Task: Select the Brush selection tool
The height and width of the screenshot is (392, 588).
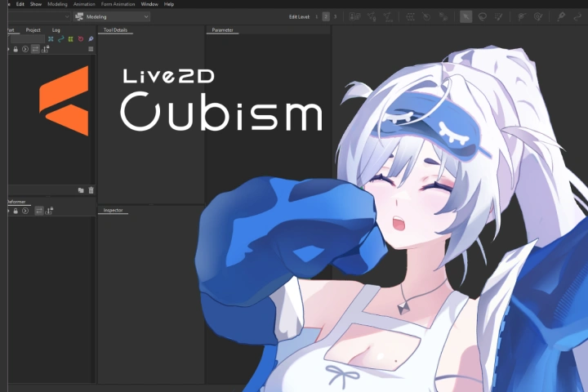Action: [498, 16]
